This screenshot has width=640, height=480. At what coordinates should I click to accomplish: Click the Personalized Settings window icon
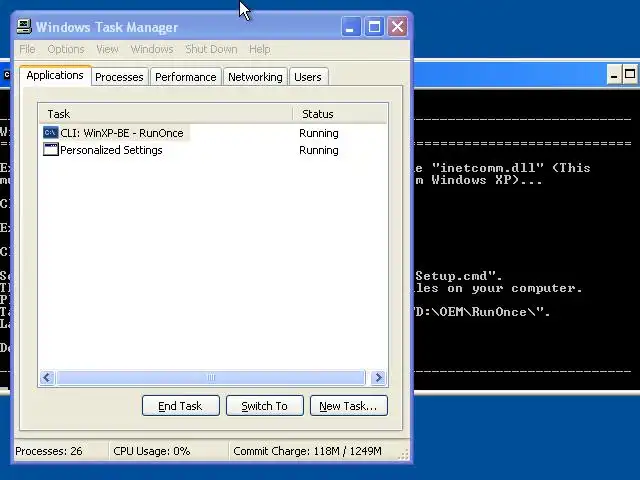point(51,150)
